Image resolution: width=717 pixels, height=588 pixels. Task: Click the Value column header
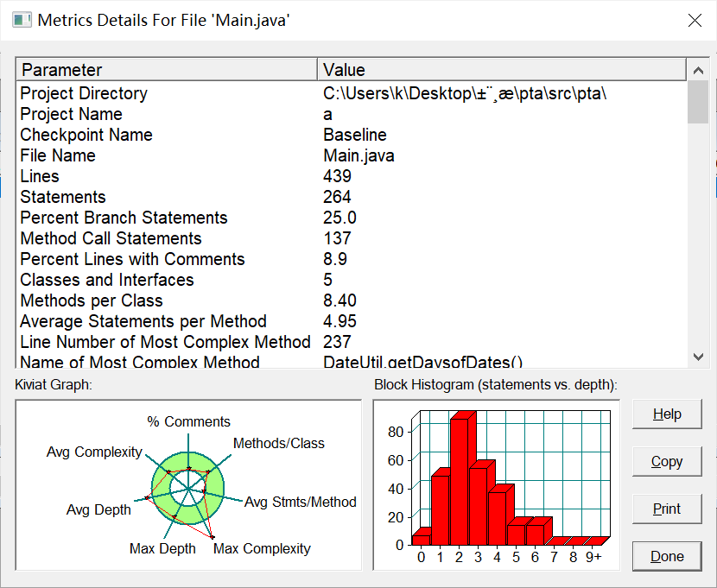(x=502, y=70)
